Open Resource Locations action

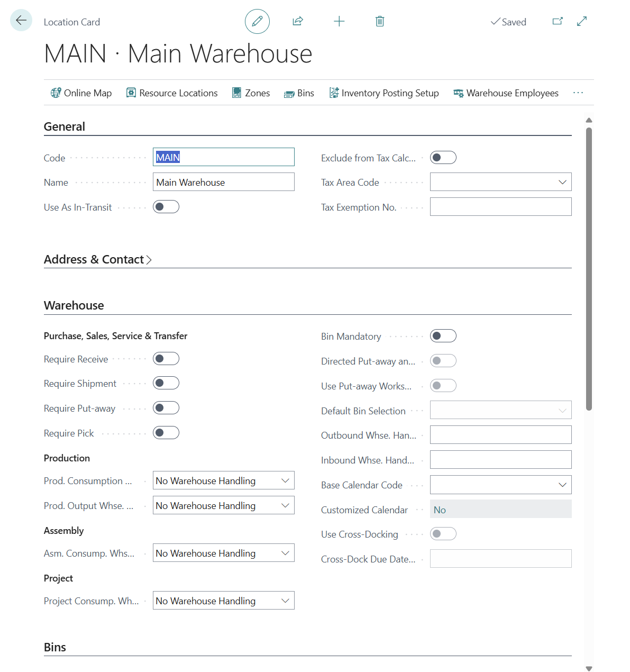pyautogui.click(x=172, y=93)
